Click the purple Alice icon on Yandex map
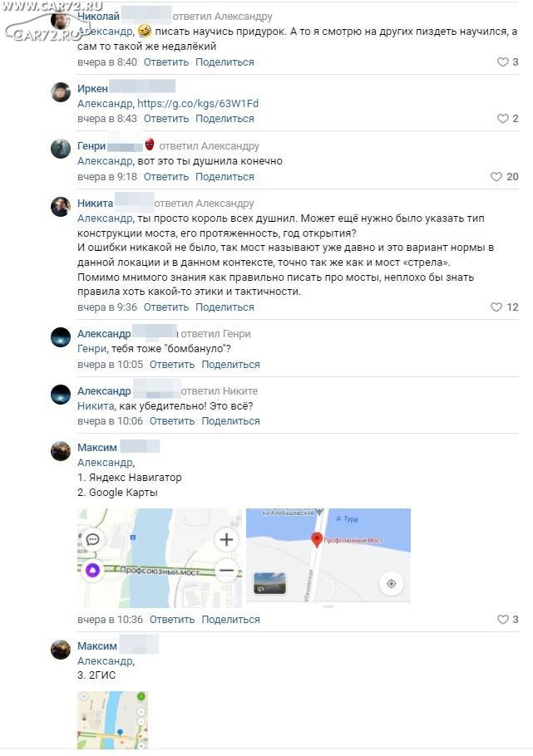 92,571
